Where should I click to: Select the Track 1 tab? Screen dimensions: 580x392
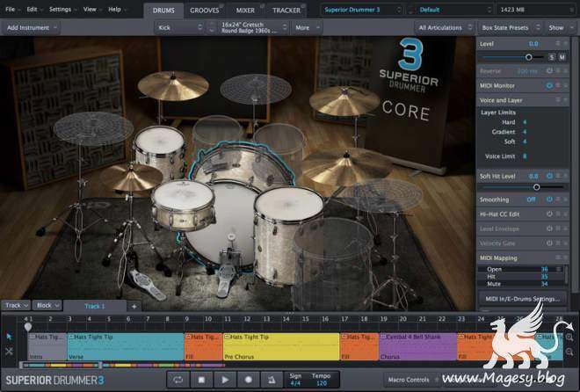coord(95,306)
